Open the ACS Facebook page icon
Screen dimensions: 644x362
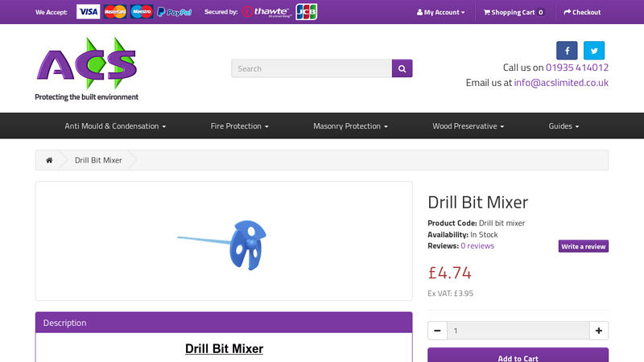[x=567, y=51]
